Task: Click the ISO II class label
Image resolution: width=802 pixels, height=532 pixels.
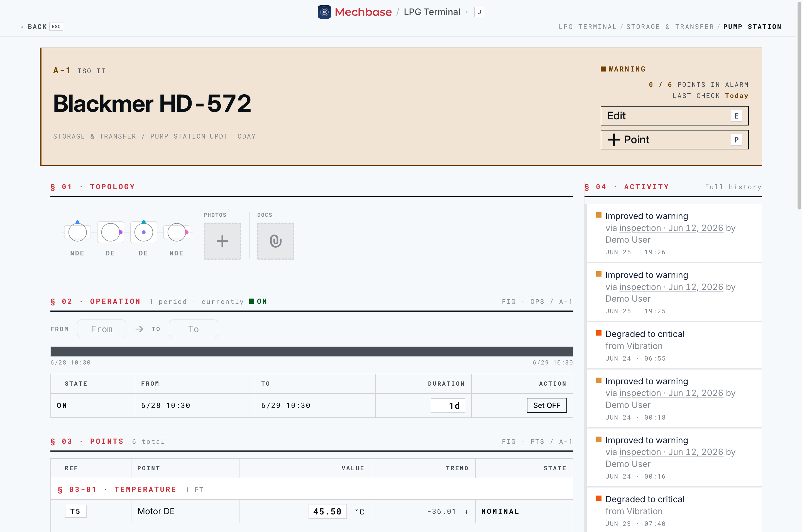Action: [x=91, y=71]
